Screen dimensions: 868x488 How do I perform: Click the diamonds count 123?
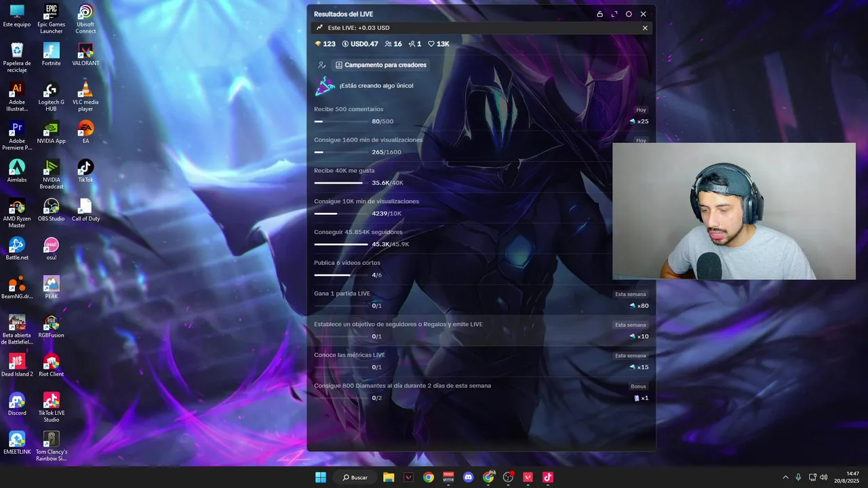(325, 44)
